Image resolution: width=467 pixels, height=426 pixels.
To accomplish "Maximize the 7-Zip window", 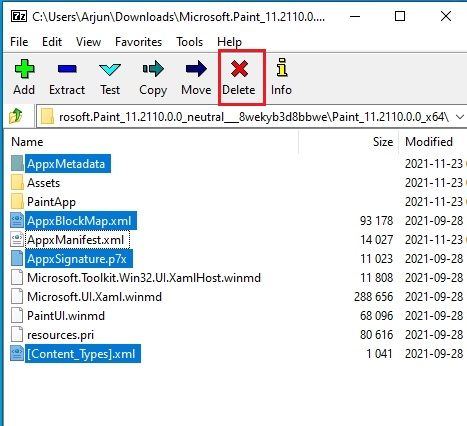I will pos(400,16).
